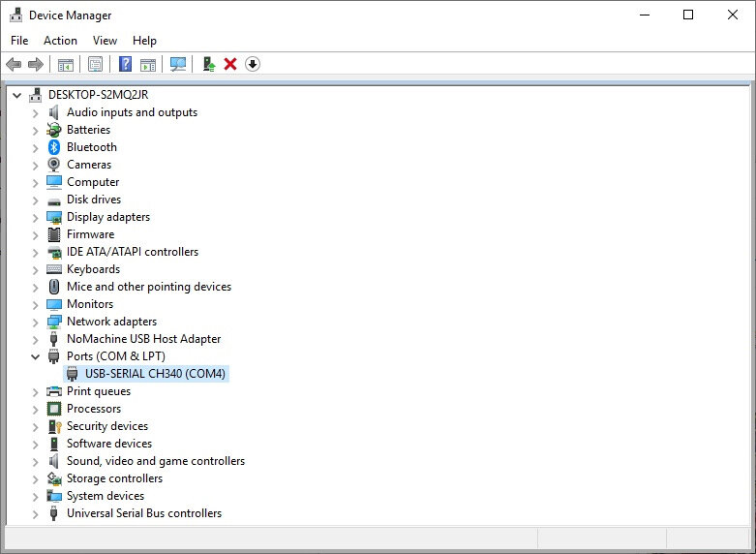Toggle the show/hide console tree icon
This screenshot has height=554, width=756.
point(66,64)
